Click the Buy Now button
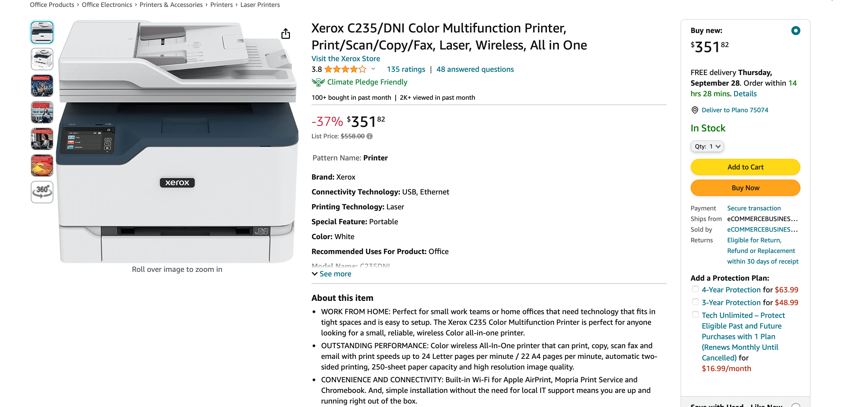 point(745,188)
